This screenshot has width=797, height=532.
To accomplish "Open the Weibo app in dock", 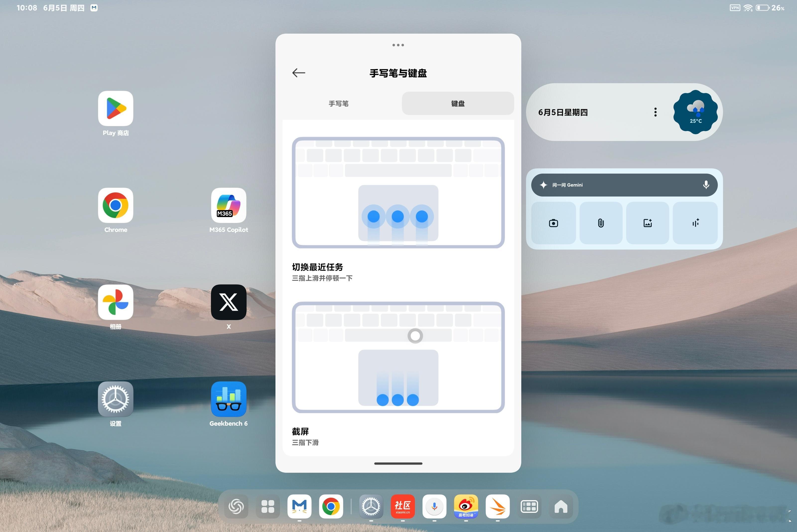I will (466, 507).
